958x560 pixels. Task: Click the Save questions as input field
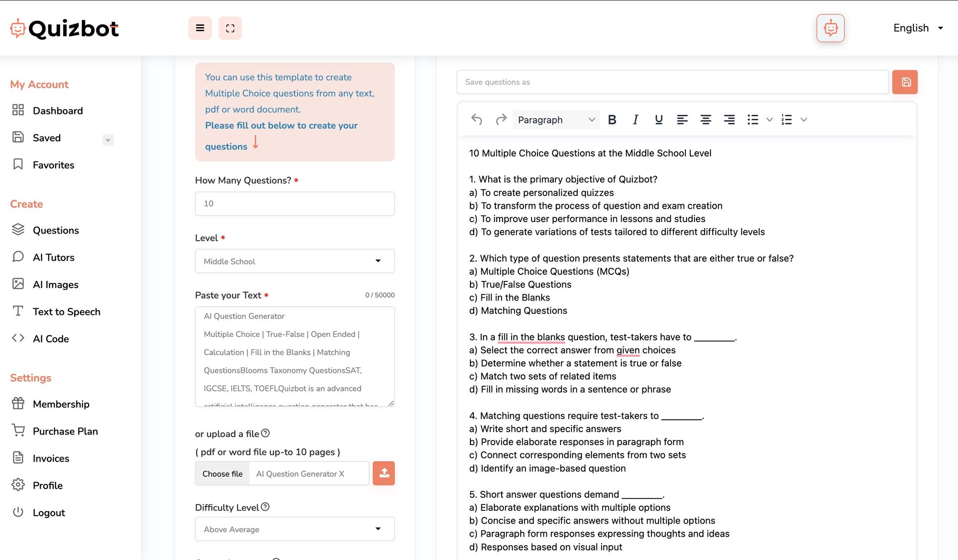pos(672,82)
